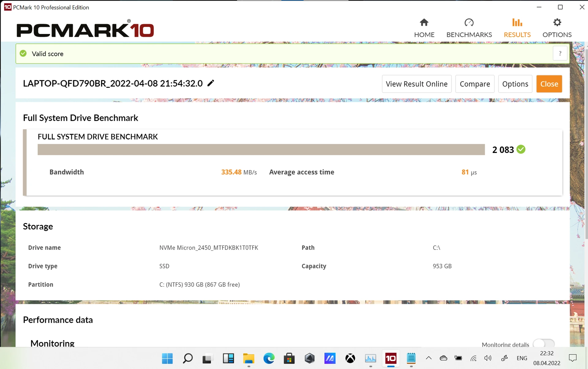
Task: Click the result title LAPTOP-QFD790BR_2022-04-08
Action: point(113,83)
